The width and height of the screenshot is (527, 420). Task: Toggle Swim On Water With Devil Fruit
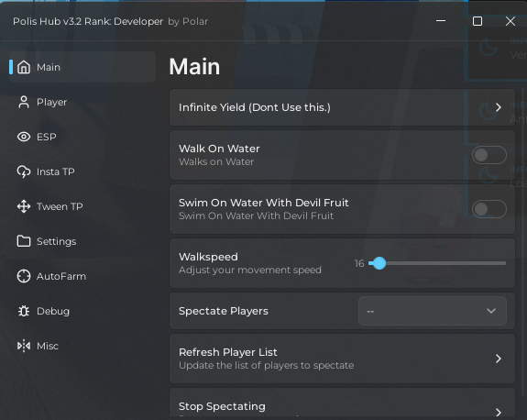[x=489, y=209]
